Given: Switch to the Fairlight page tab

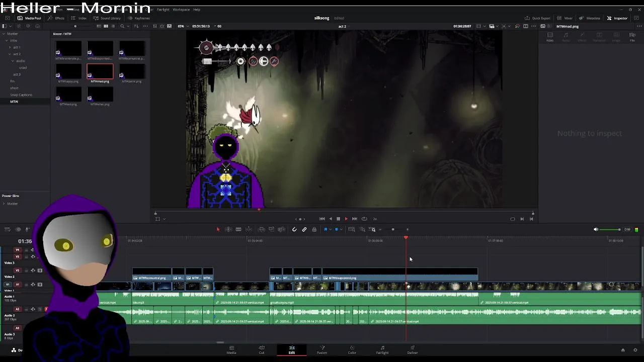Looking at the screenshot, I should point(382,349).
